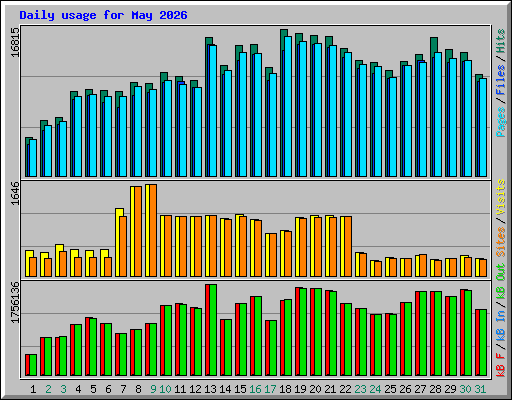This screenshot has height=400, width=512.
Task: Click the 16815 axis value
Action: [x=15, y=42]
